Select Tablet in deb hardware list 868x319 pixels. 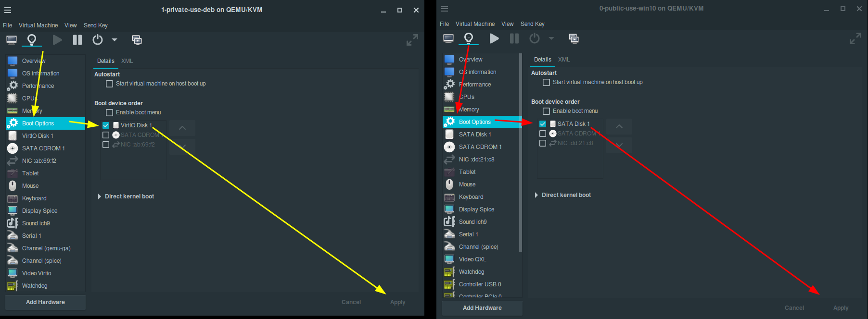(x=46, y=173)
